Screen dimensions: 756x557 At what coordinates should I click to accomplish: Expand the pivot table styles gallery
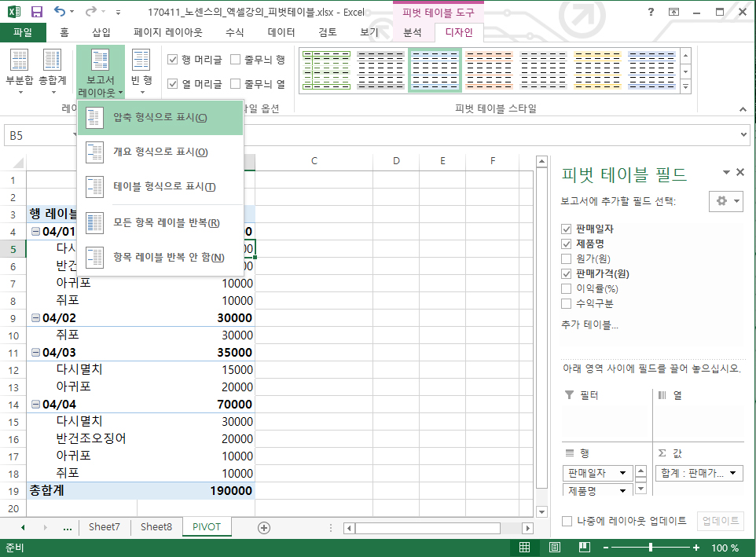[685, 87]
